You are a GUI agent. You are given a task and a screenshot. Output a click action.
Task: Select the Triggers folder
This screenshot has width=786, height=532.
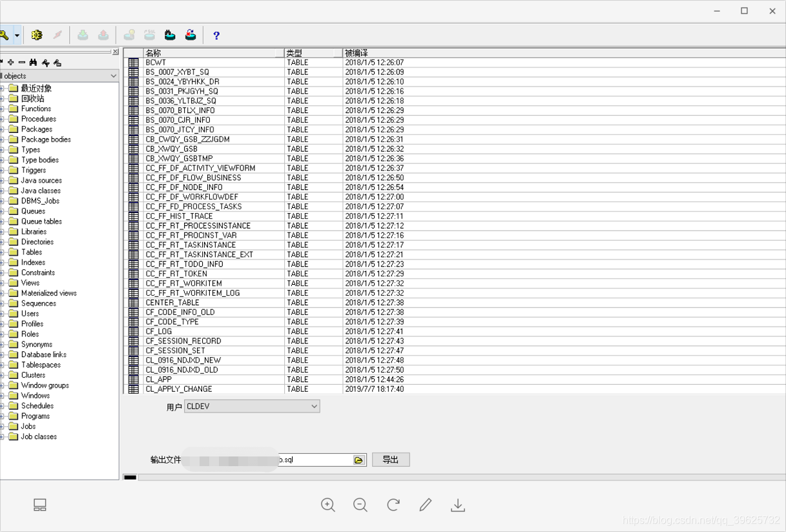coord(34,170)
